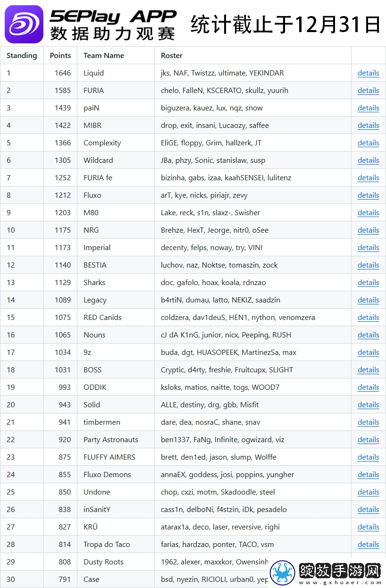Open details link for BESTIA

click(368, 265)
